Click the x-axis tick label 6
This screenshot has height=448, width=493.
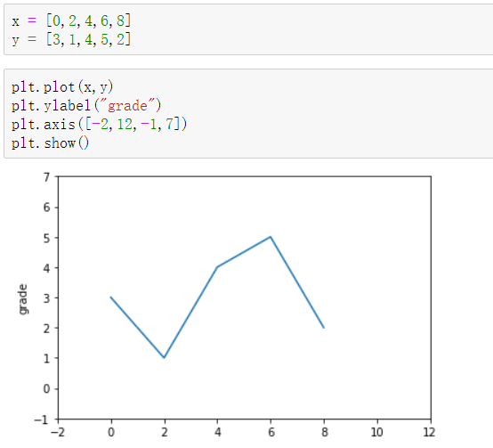coord(271,433)
